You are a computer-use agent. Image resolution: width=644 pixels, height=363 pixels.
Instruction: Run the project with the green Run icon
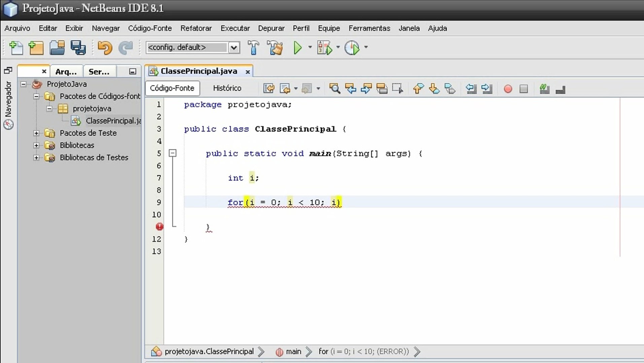click(x=297, y=48)
